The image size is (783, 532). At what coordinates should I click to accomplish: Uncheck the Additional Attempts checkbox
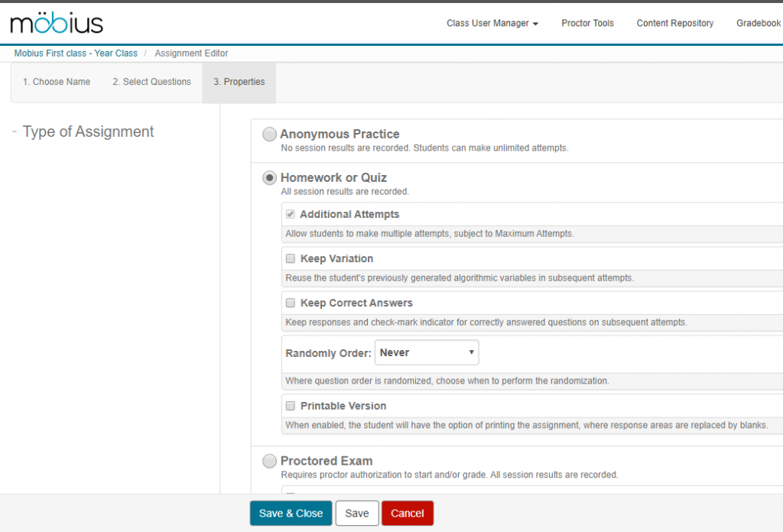290,214
